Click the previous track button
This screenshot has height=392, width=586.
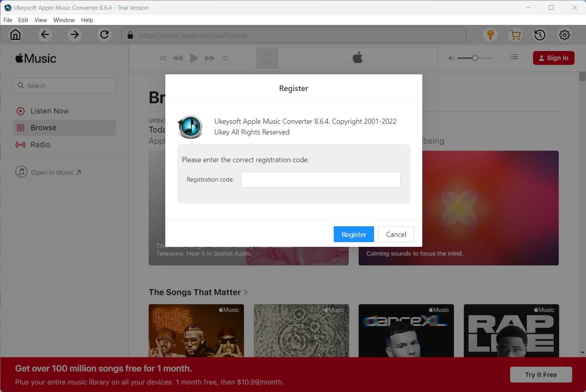(x=178, y=58)
